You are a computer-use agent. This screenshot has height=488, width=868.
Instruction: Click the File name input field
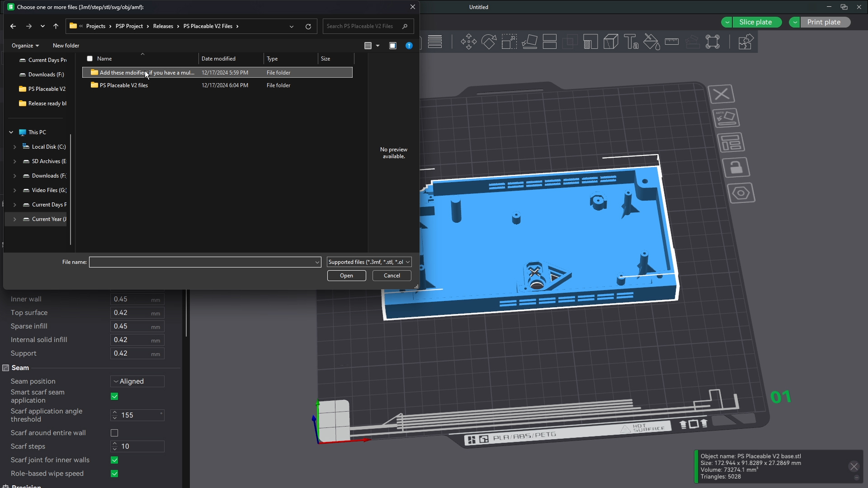pyautogui.click(x=200, y=262)
